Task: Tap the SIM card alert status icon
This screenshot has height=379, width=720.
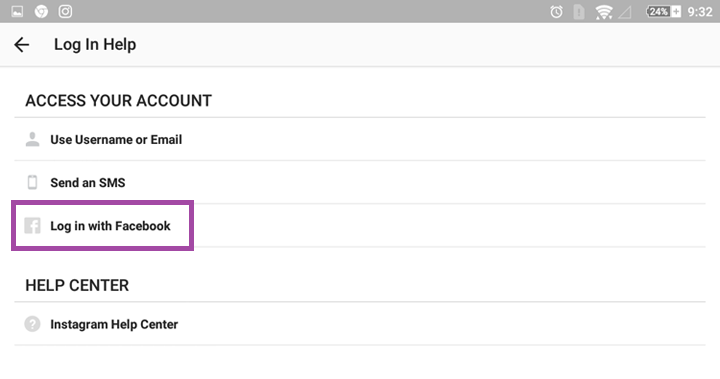Action: [579, 11]
